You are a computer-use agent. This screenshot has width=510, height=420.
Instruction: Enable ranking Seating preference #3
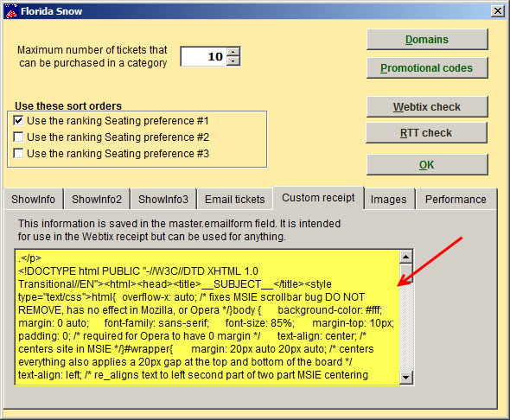(18, 153)
